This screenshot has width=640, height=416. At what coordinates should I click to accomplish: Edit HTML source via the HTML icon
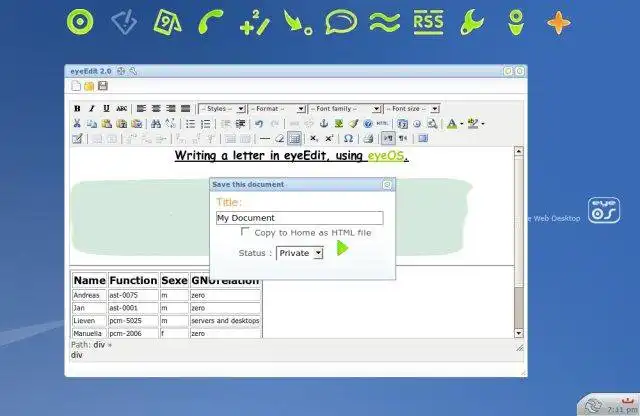382,123
